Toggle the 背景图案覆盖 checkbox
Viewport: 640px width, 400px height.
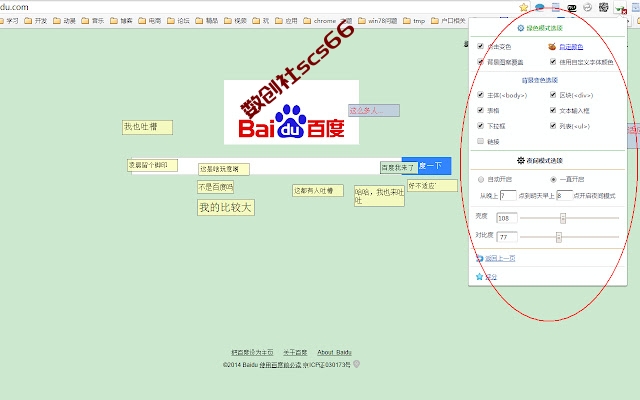tap(480, 62)
